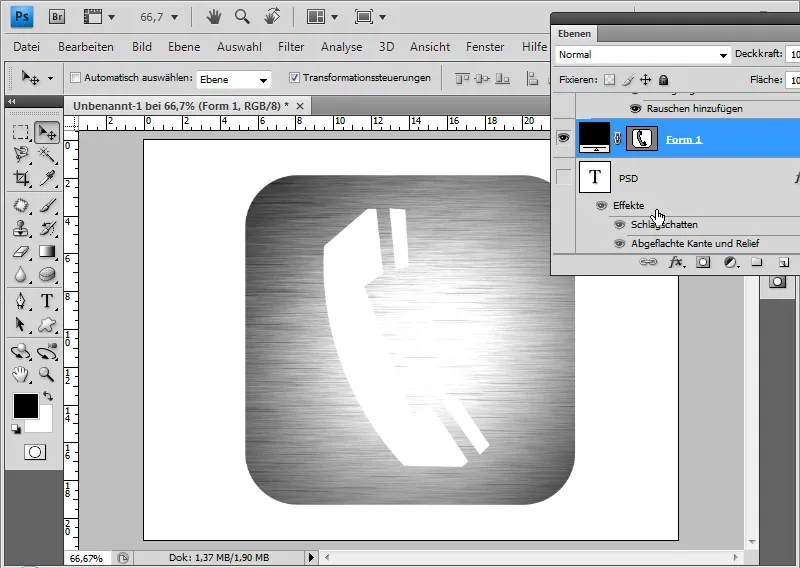Select the Lasso tool
Viewport: 800px width, 568px height.
click(20, 154)
